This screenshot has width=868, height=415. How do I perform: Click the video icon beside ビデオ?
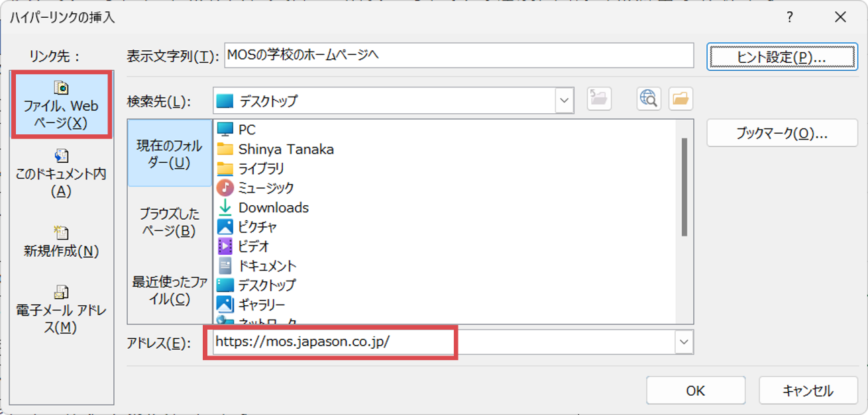[x=225, y=246]
